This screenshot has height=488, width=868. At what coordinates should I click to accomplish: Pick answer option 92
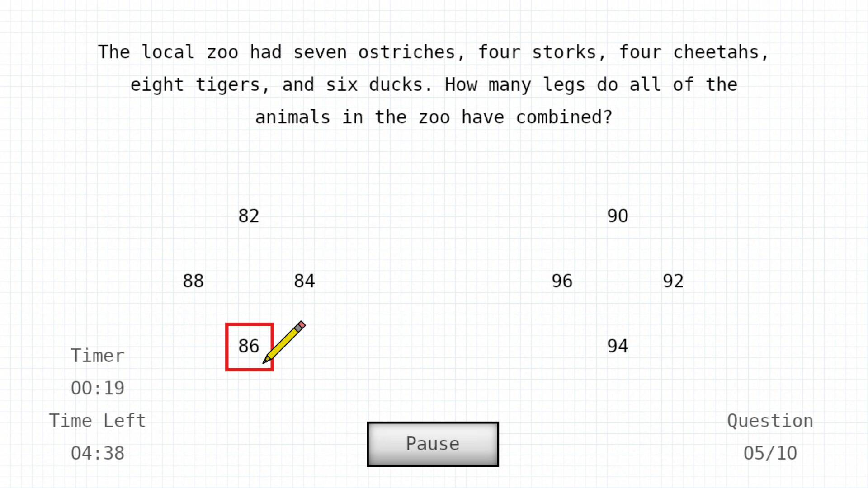(x=673, y=281)
